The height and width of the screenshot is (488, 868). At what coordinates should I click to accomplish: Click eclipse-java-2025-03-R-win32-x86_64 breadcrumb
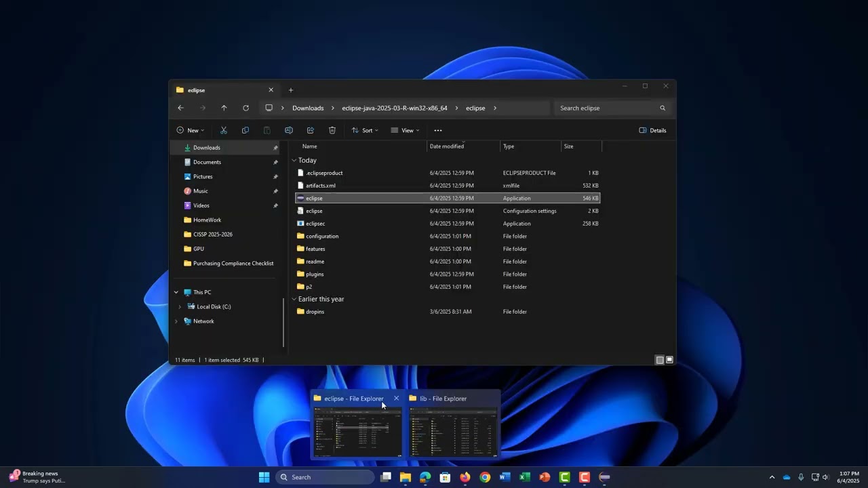click(x=395, y=108)
